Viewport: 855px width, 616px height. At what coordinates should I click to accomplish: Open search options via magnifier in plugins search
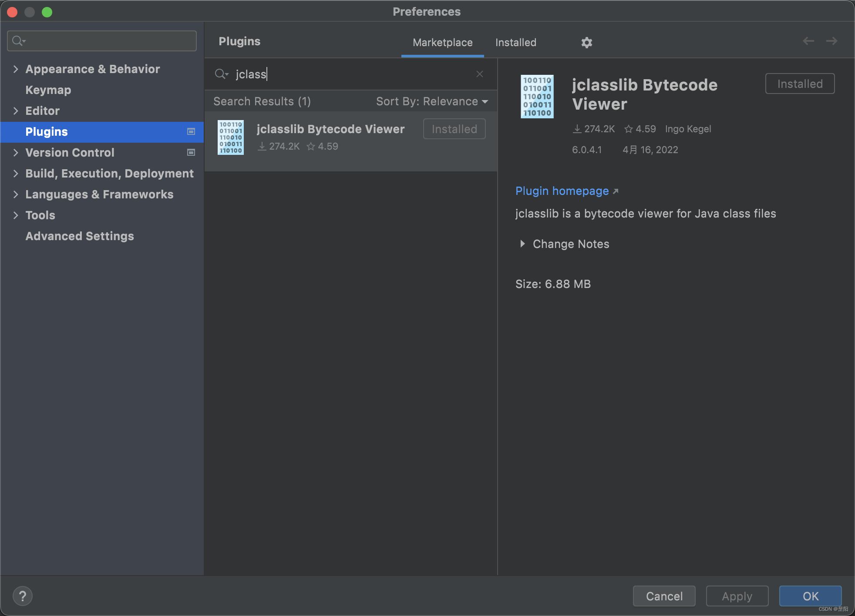[222, 74]
